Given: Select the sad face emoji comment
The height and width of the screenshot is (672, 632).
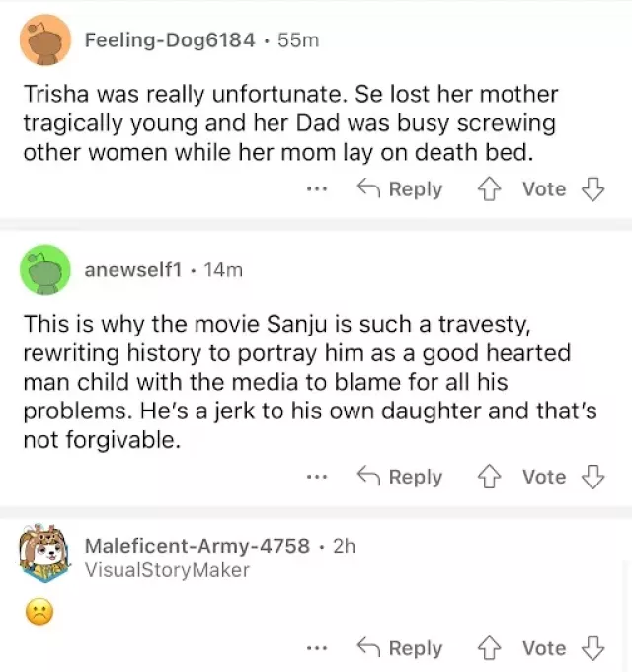Looking at the screenshot, I should point(39,612).
